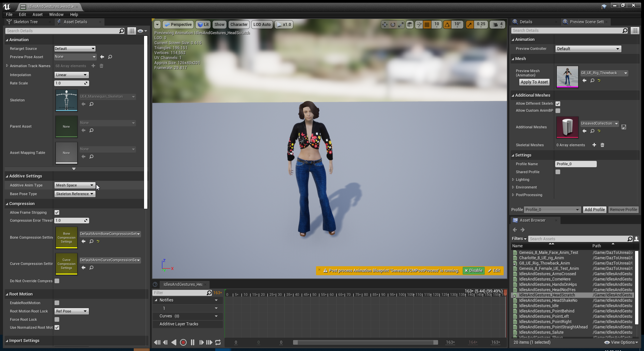Disable the post process Animation Blueprint
Viewport: 644px width, 351px height.
tap(474, 271)
